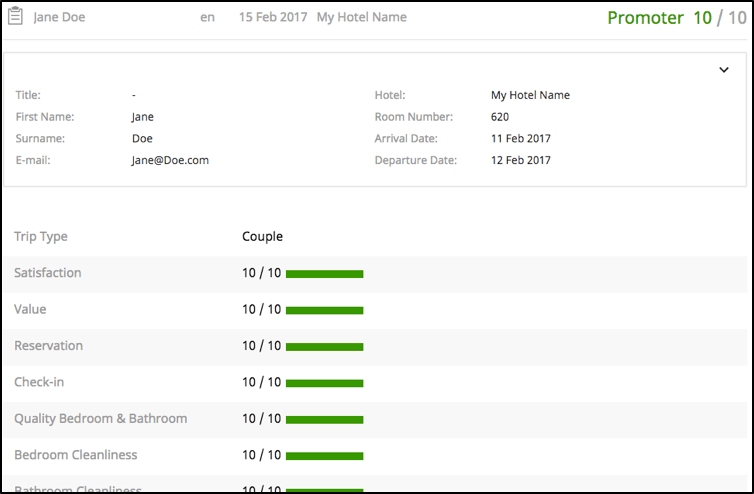This screenshot has width=754, height=494.
Task: Select the Jane Doe name in header
Action: [59, 18]
